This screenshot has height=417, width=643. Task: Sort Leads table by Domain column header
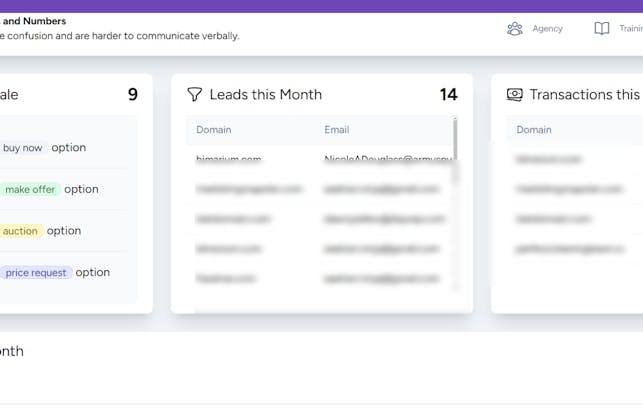[x=214, y=130]
